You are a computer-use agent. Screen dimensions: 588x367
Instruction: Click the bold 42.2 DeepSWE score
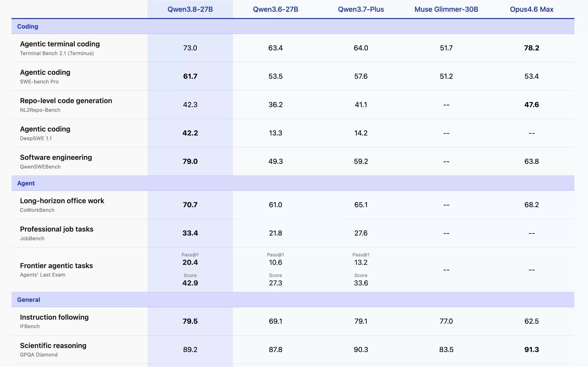click(190, 133)
